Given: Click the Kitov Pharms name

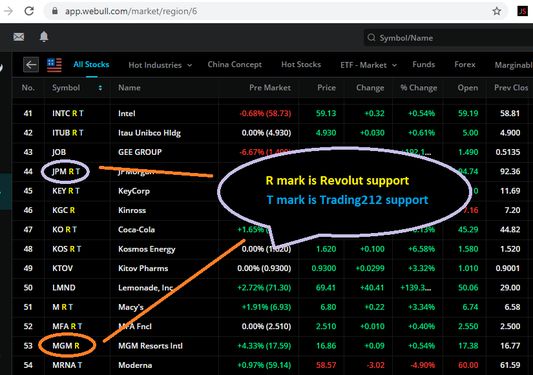Looking at the screenshot, I should (143, 268).
